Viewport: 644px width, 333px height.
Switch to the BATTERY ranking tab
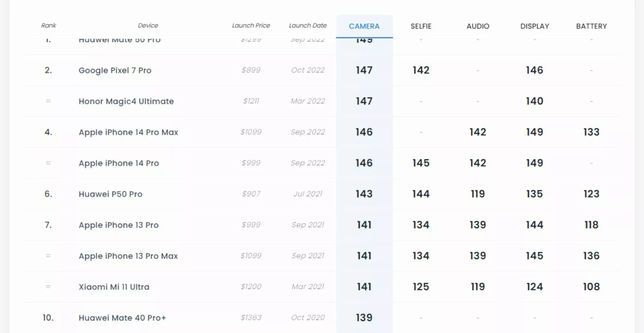point(592,26)
